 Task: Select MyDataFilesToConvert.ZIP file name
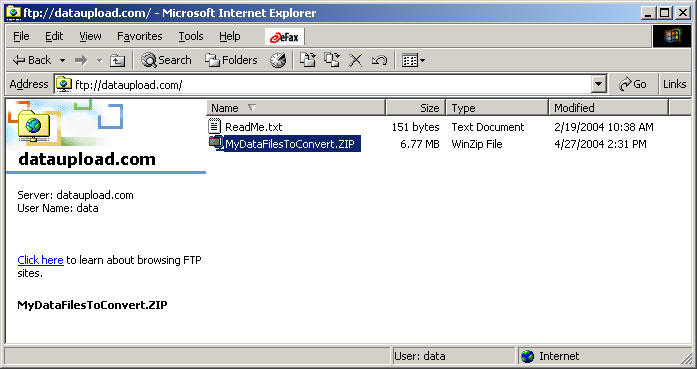coord(292,144)
